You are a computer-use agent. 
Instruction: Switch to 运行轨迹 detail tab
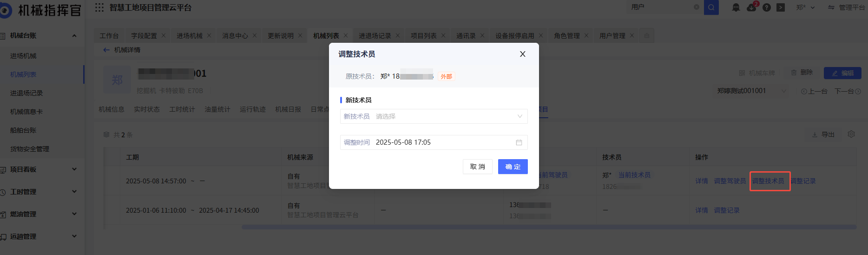point(253,109)
